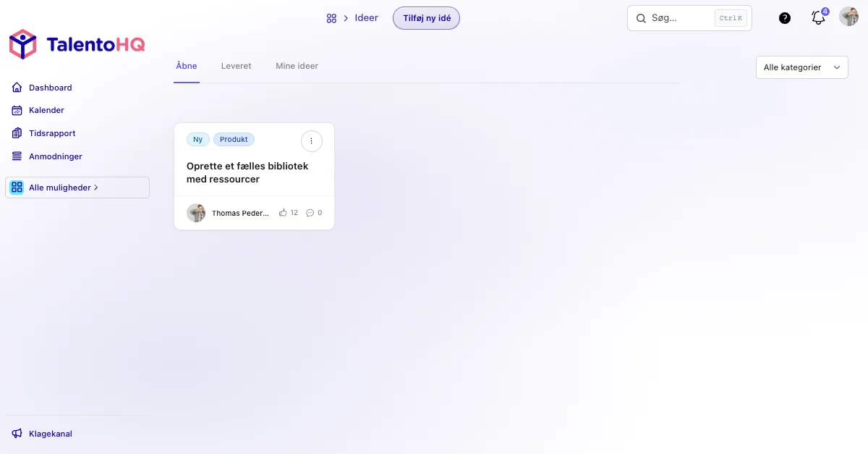Click the Thomas Peder... author name

click(240, 214)
